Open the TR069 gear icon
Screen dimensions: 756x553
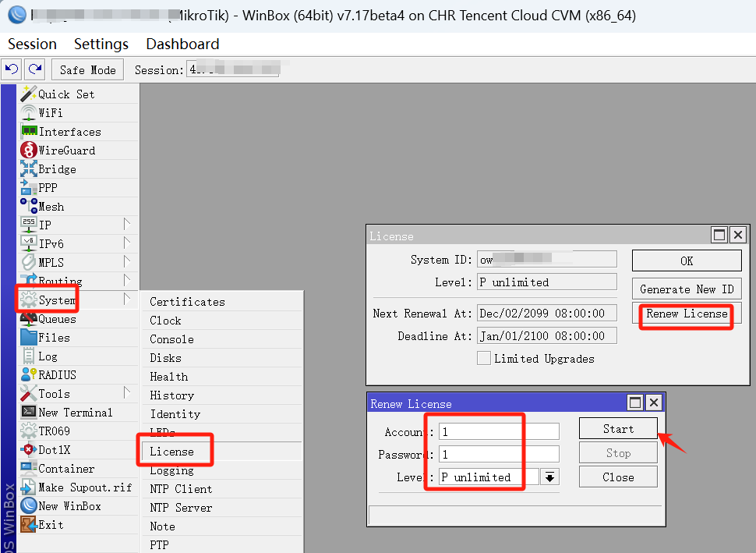coord(28,431)
